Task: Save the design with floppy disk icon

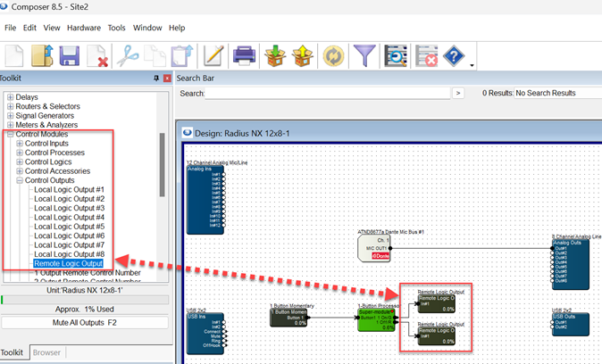Action: [x=70, y=56]
